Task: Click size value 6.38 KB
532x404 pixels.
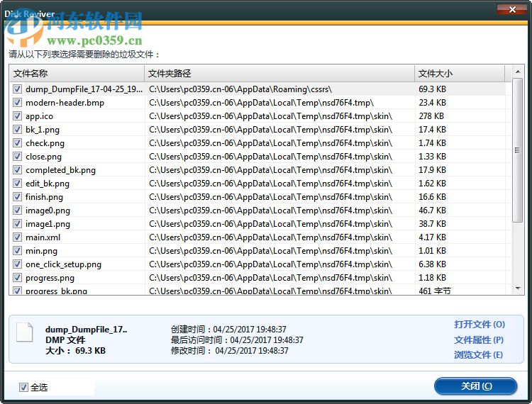Action: 432,264
